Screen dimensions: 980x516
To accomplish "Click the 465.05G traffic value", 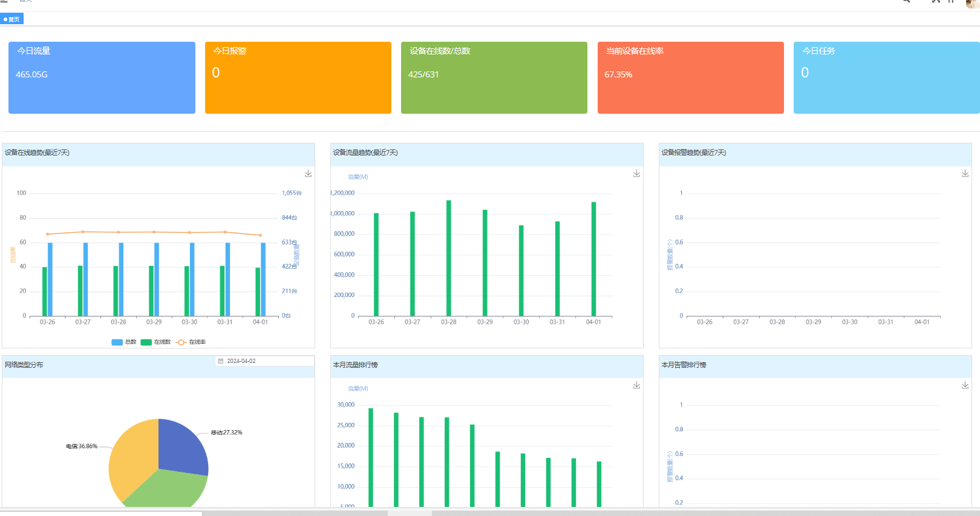I will [x=31, y=74].
